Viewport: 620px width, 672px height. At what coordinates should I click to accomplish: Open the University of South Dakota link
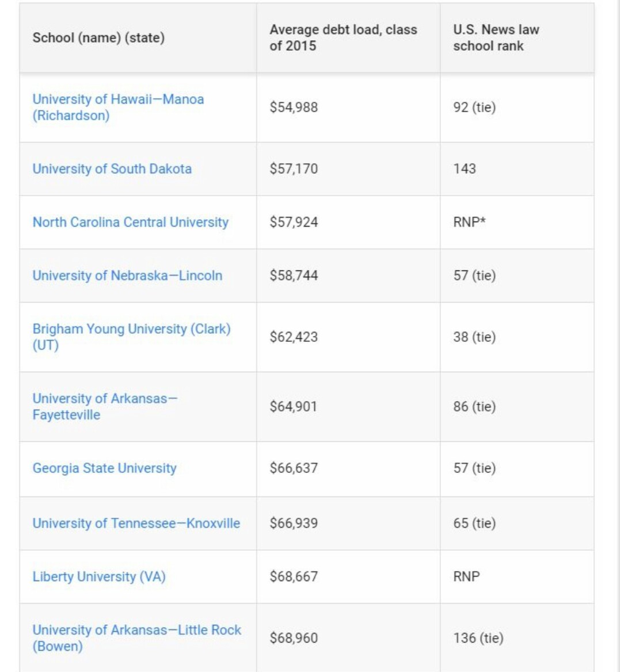point(112,169)
